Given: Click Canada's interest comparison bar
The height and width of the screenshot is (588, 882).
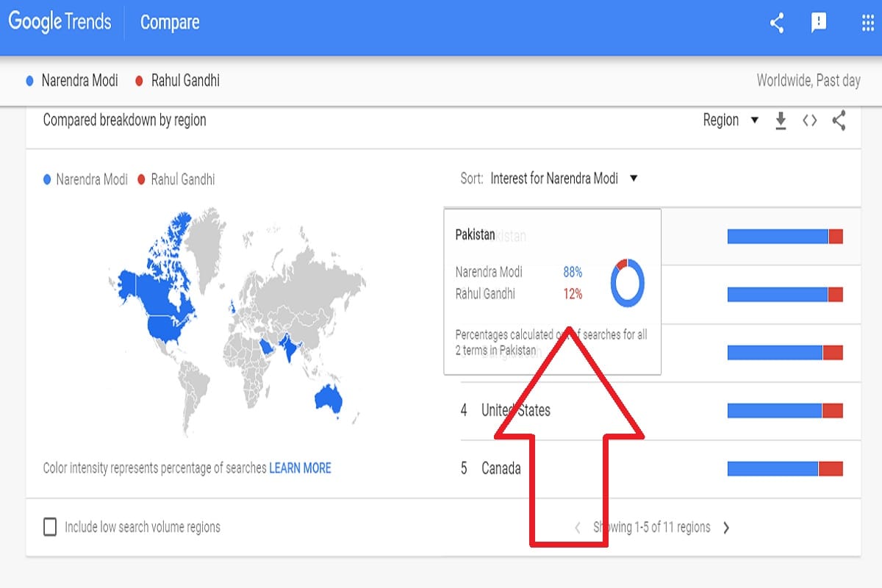Looking at the screenshot, I should 785,469.
